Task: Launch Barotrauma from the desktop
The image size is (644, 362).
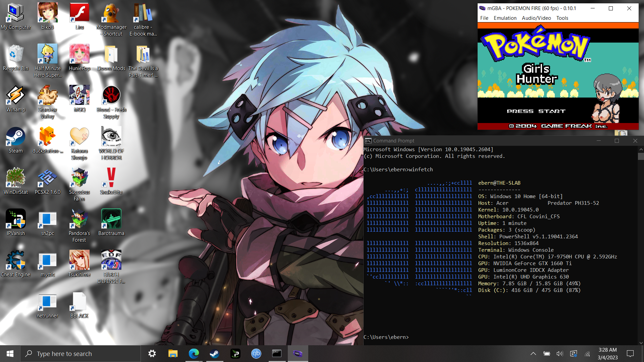Action: coord(111,222)
